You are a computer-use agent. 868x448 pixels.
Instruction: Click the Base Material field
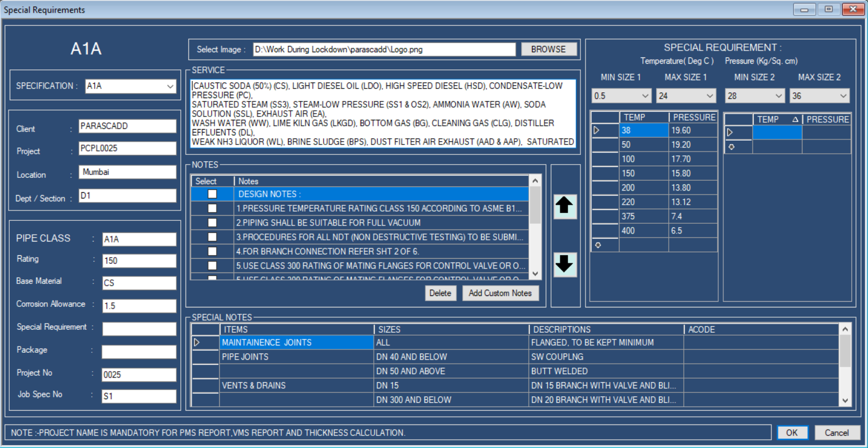pos(139,283)
